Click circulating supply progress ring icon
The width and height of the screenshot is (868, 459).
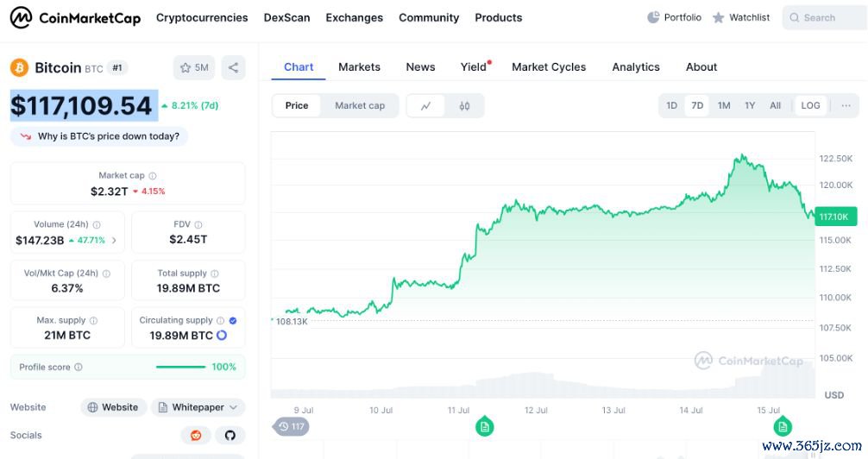[x=222, y=336]
